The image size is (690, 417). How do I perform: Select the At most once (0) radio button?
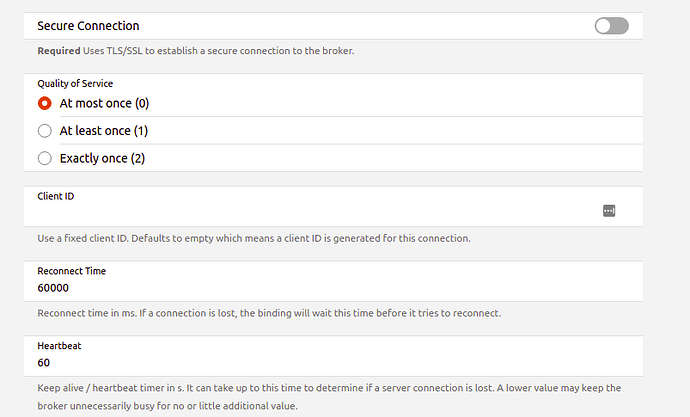click(x=44, y=103)
